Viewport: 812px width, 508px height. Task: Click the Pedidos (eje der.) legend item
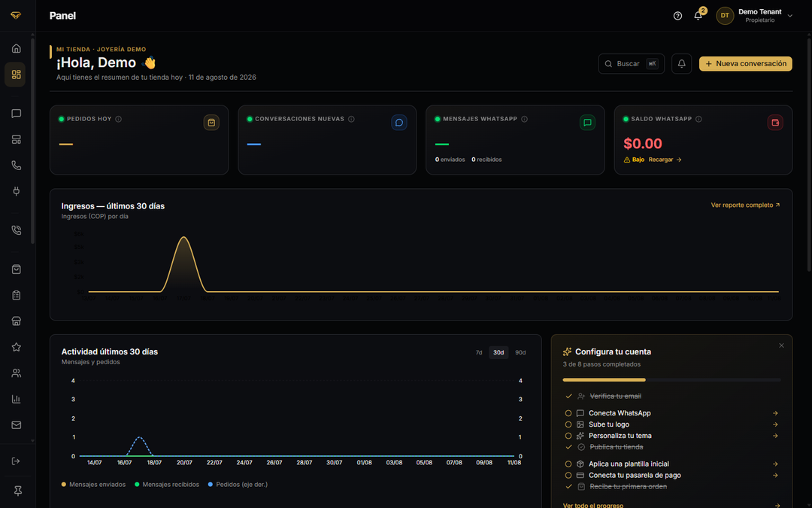click(238, 485)
